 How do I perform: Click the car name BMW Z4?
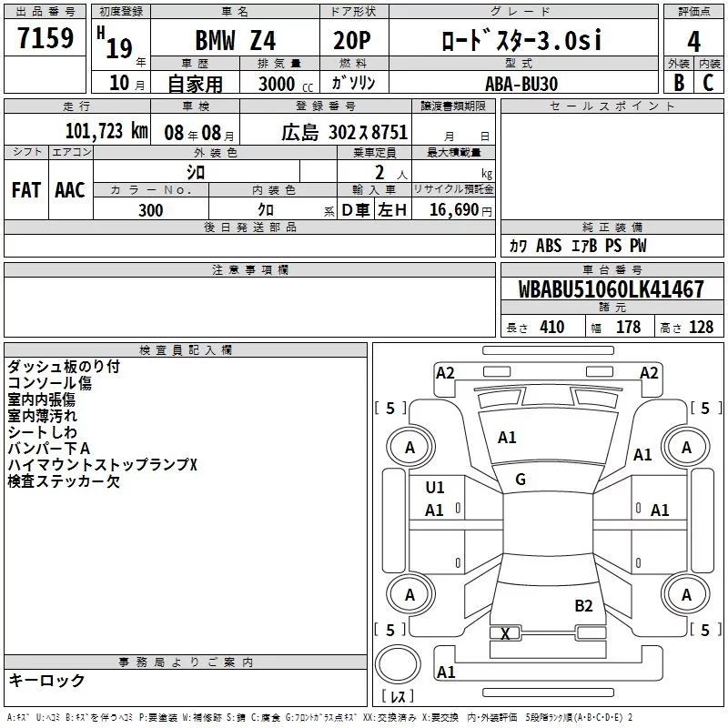click(236, 41)
